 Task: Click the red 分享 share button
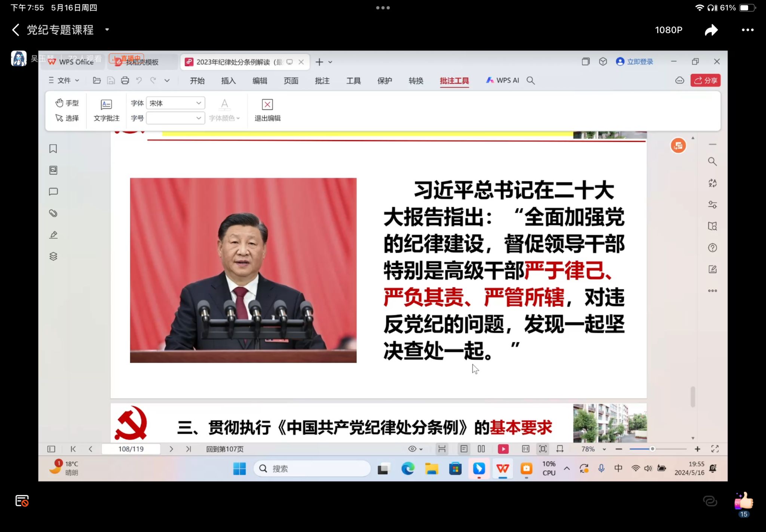click(705, 80)
